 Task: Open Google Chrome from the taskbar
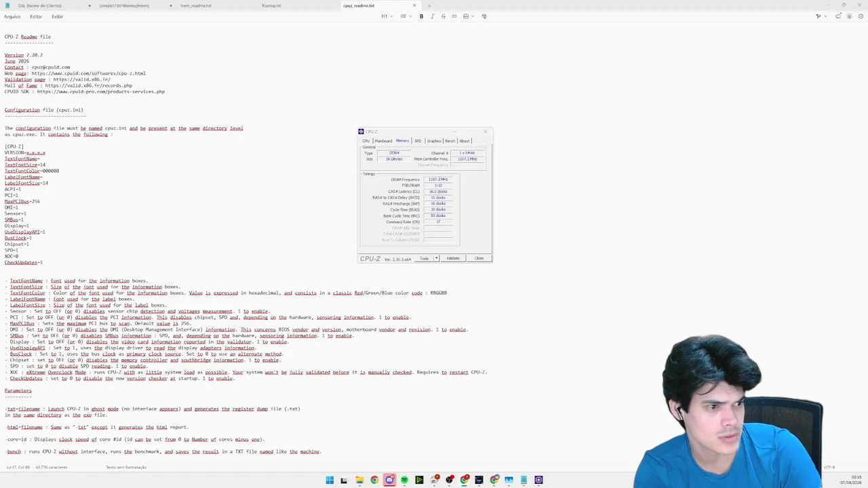pyautogui.click(x=374, y=480)
